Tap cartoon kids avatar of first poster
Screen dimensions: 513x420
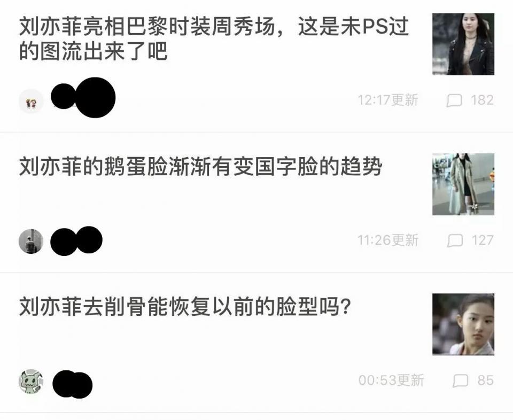(x=31, y=101)
